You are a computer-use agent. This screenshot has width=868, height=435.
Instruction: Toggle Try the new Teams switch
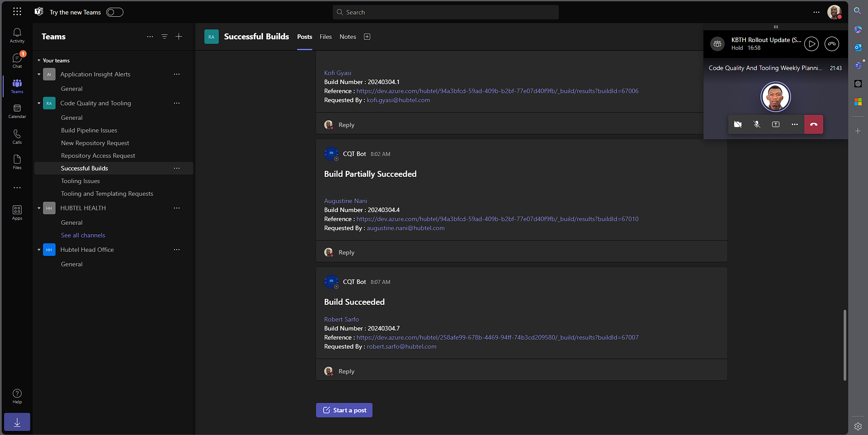point(115,12)
